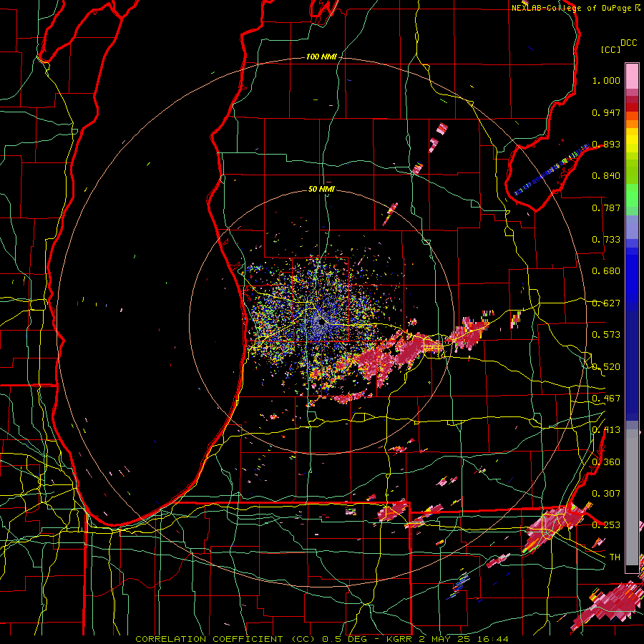The image size is (644, 644).
Task: Click the TH threshold label on the scale
Action: 615,557
